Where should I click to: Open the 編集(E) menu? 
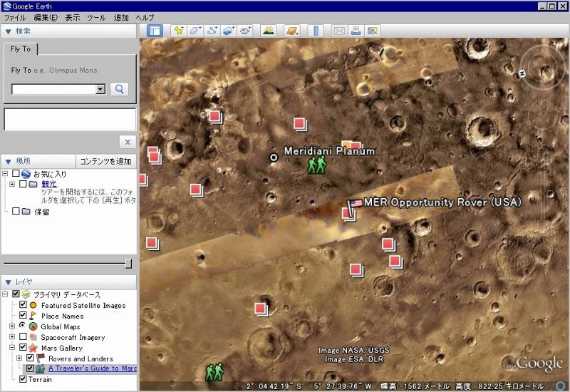click(46, 17)
